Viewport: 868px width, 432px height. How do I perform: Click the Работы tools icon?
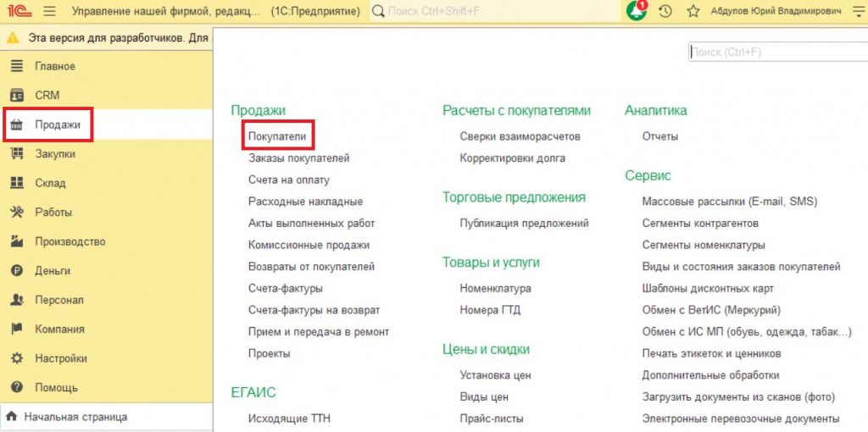click(x=17, y=213)
